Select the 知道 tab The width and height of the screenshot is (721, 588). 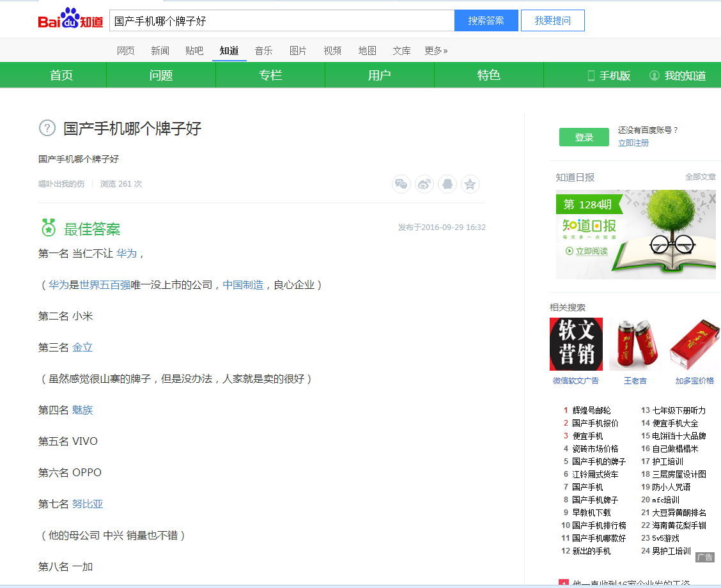point(229,50)
